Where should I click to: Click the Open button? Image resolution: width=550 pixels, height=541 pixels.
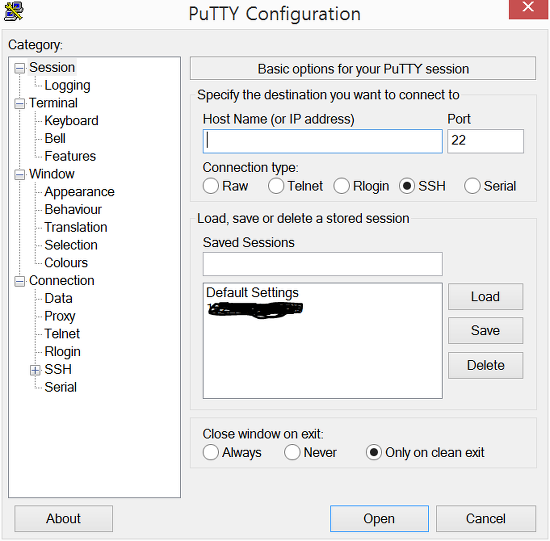379,519
